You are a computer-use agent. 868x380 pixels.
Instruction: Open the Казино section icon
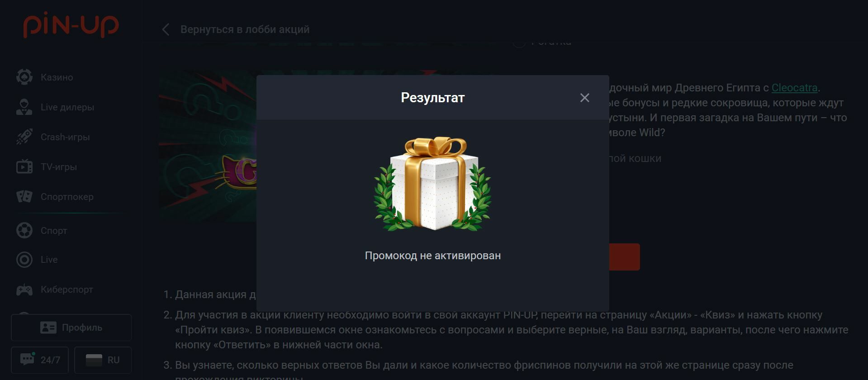point(24,77)
